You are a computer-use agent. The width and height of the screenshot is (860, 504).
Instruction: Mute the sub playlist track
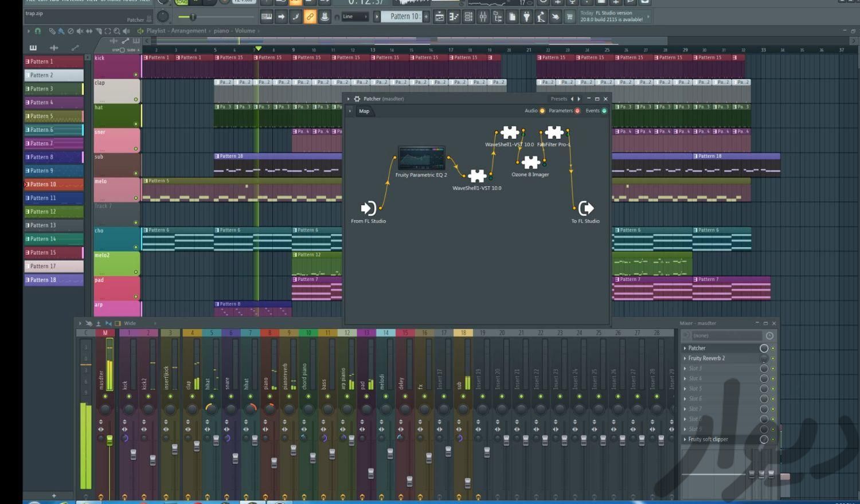pos(136,173)
